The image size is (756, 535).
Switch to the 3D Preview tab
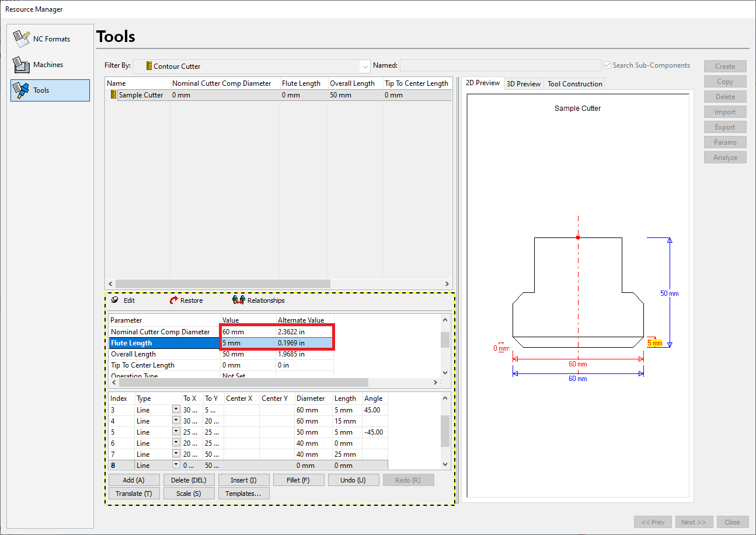click(524, 84)
